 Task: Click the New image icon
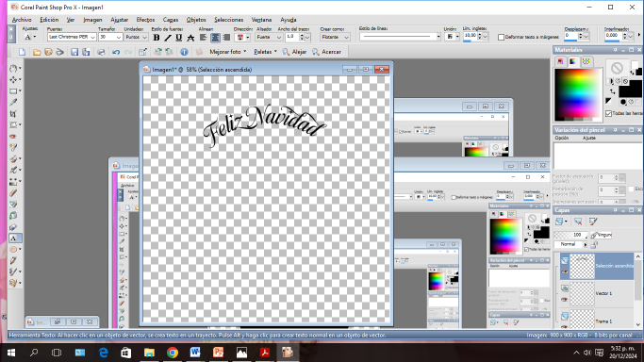23,52
